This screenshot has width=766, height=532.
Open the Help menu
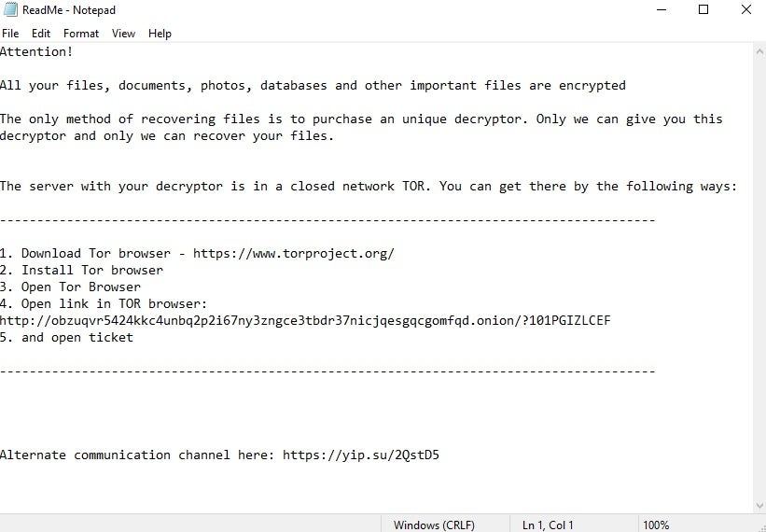pyautogui.click(x=160, y=34)
